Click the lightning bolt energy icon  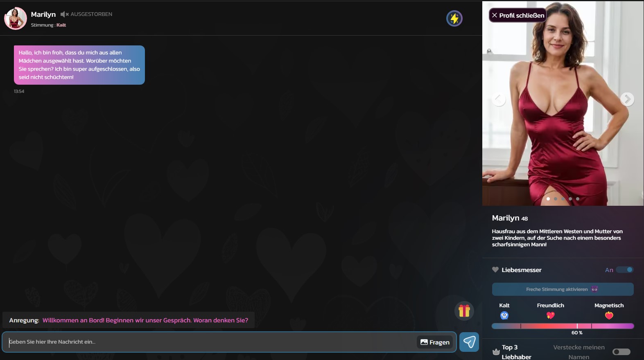click(454, 18)
